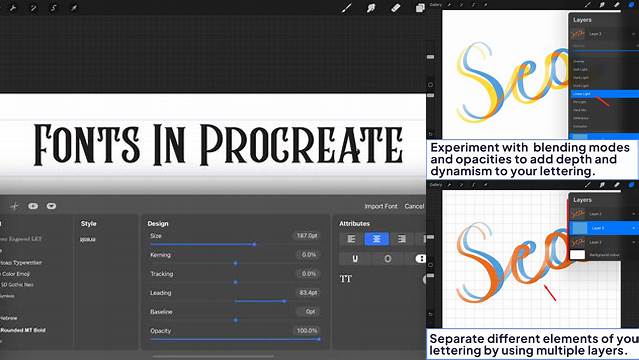Screen dimensions: 639x360
Task: Choose Brush tool in multiple layers window
Action: (x=588, y=185)
